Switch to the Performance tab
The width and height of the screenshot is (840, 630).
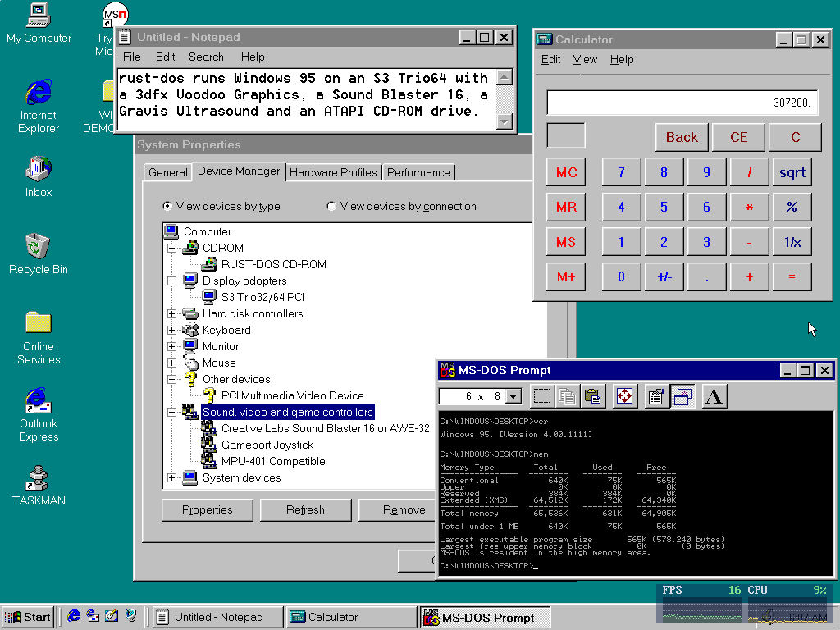coord(418,172)
